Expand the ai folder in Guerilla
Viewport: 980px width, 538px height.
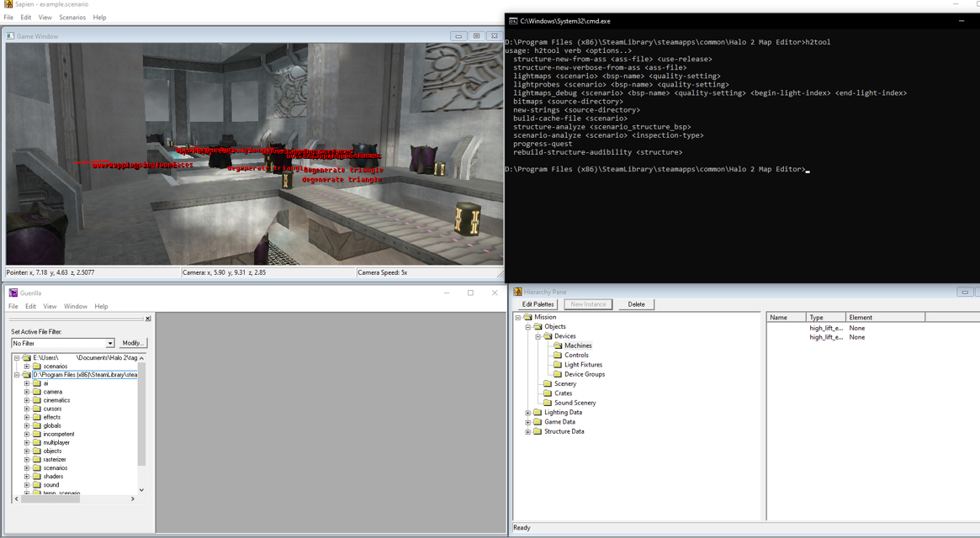(27, 383)
